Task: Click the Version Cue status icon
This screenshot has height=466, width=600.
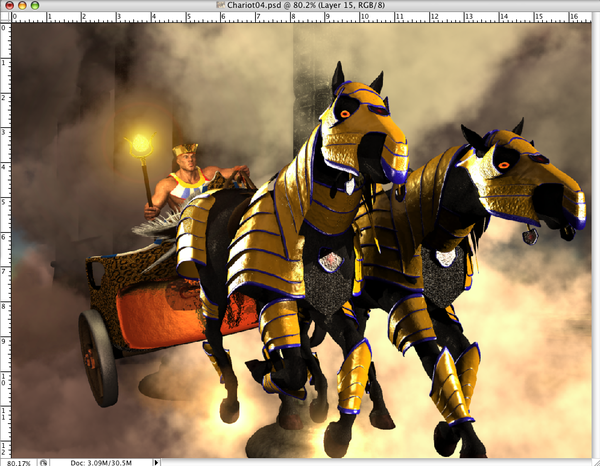Action: click(x=43, y=463)
